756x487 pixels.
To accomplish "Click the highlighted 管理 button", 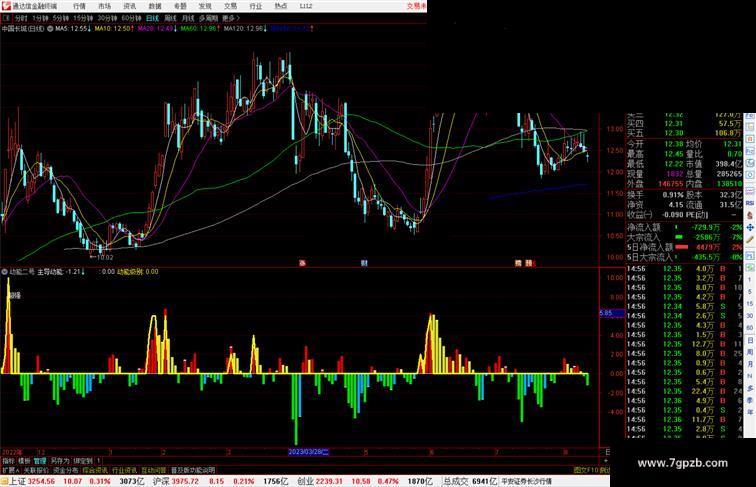I will pos(40,461).
